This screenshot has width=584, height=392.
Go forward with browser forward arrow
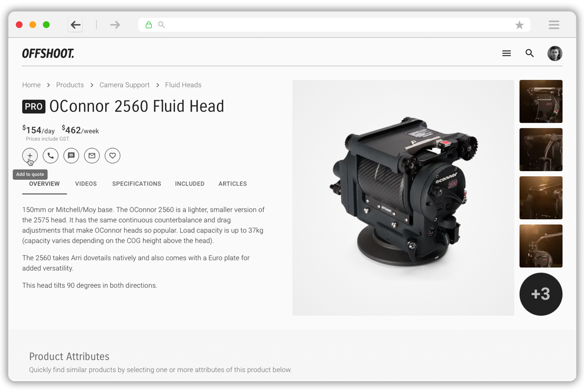click(x=115, y=25)
